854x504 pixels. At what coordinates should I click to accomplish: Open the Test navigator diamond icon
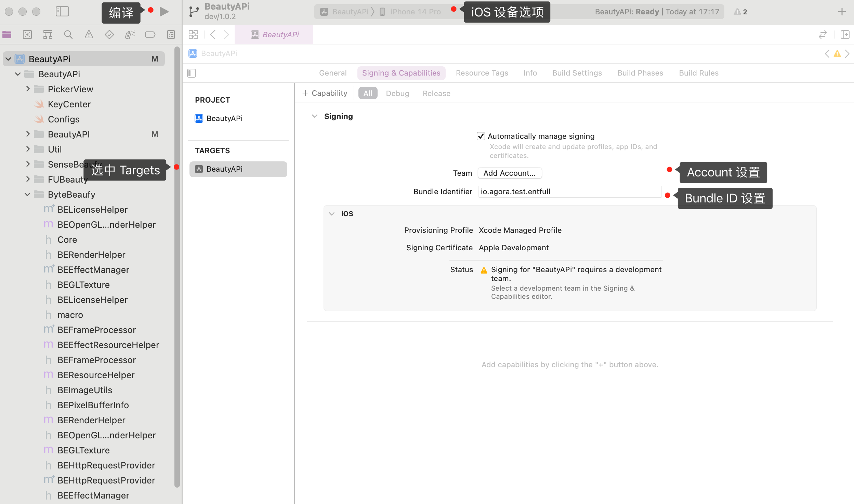point(109,35)
